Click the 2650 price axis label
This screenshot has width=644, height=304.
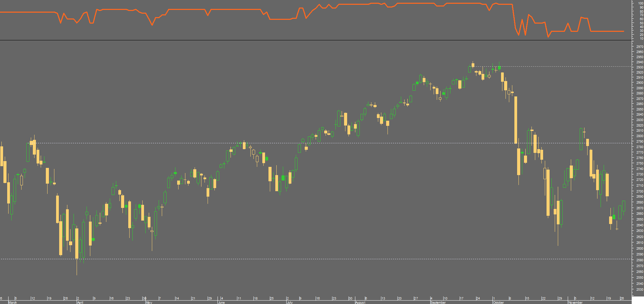point(640,220)
